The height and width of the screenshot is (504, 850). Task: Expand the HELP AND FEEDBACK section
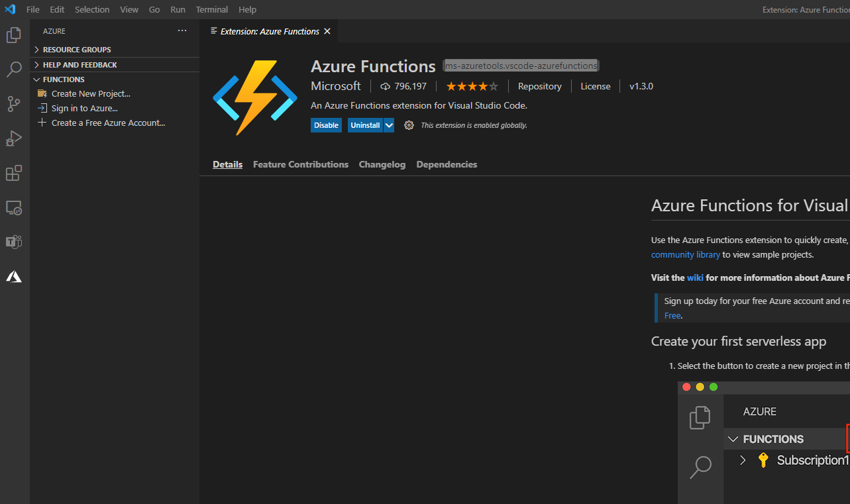pyautogui.click(x=37, y=64)
